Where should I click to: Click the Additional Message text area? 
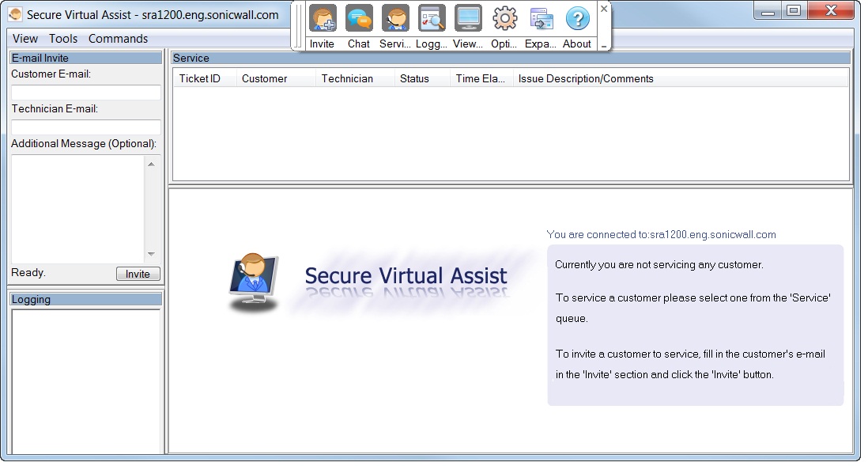(78, 209)
